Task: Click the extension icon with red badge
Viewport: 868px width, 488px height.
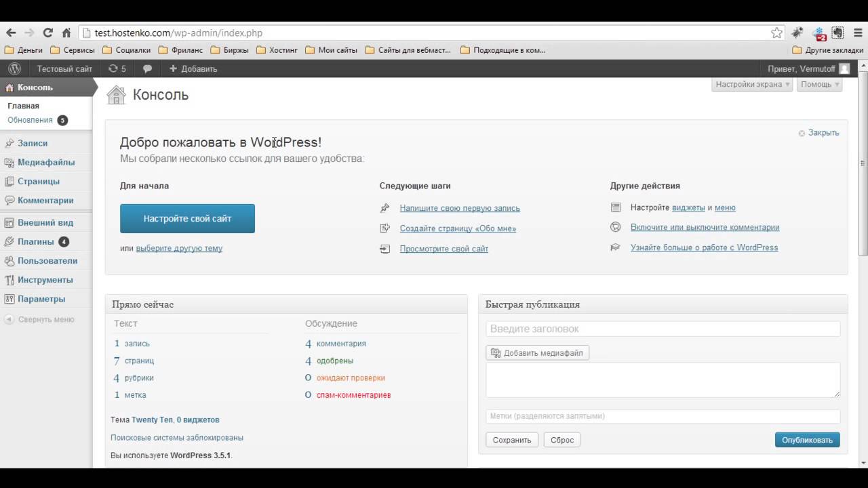Action: pyautogui.click(x=819, y=33)
